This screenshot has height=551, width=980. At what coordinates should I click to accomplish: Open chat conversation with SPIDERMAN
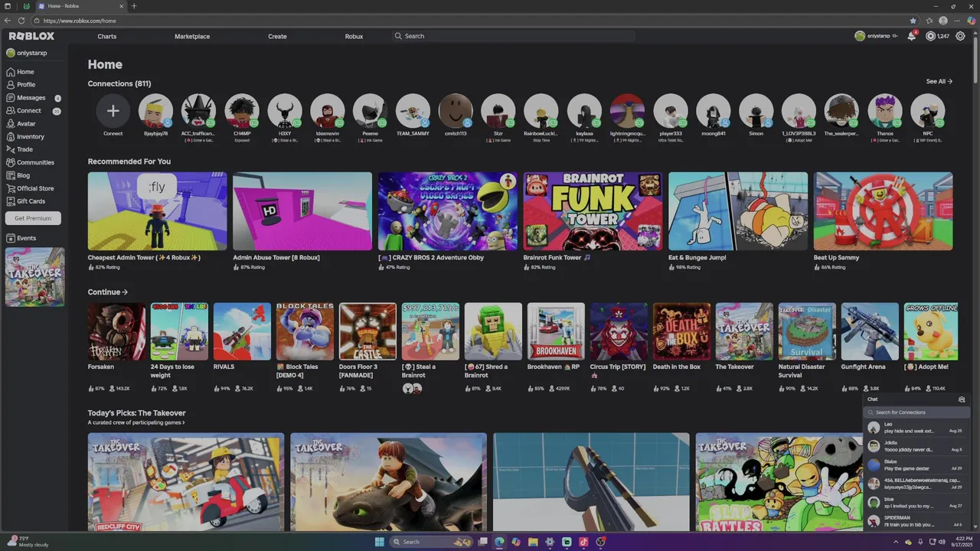tap(916, 521)
